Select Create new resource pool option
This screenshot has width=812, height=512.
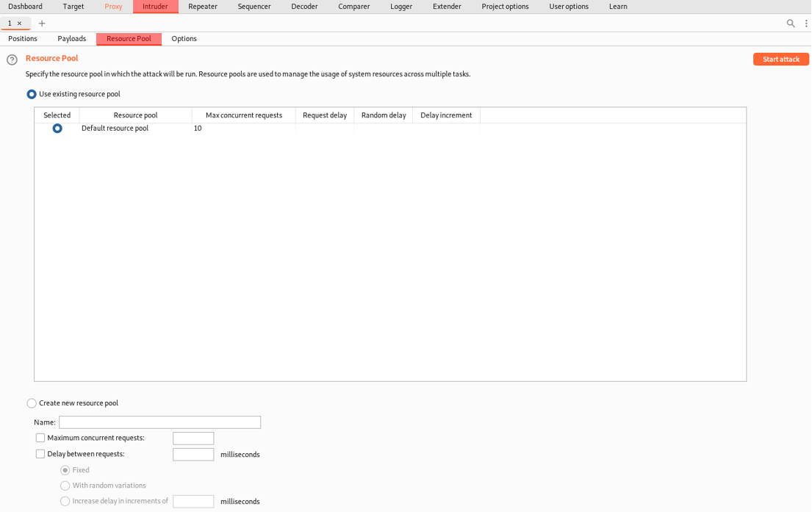32,403
